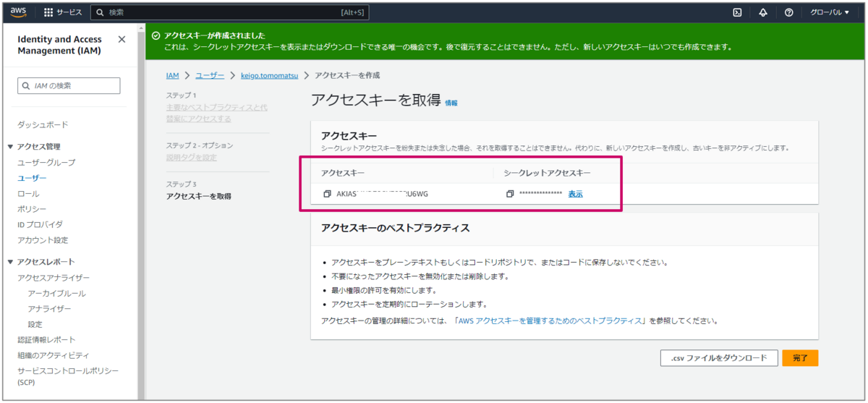Viewport: 868px width, 403px height.
Task: Go to step 2 説明タグを設定 link
Action: pyautogui.click(x=191, y=158)
